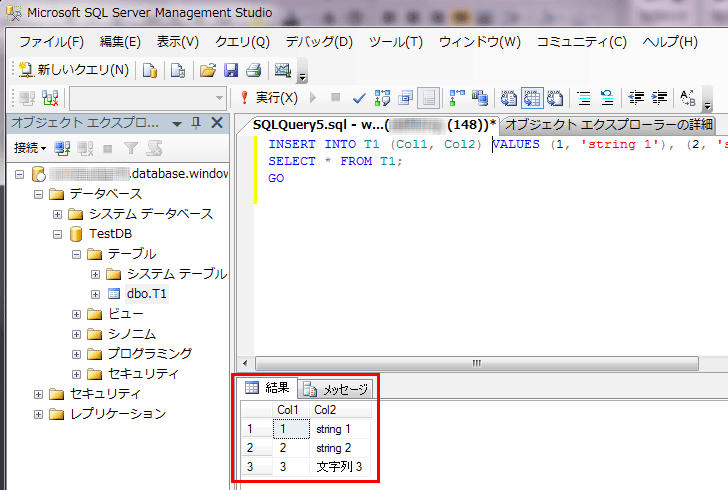Parse the query with the checkmark icon
The image size is (728, 490).
[x=359, y=98]
